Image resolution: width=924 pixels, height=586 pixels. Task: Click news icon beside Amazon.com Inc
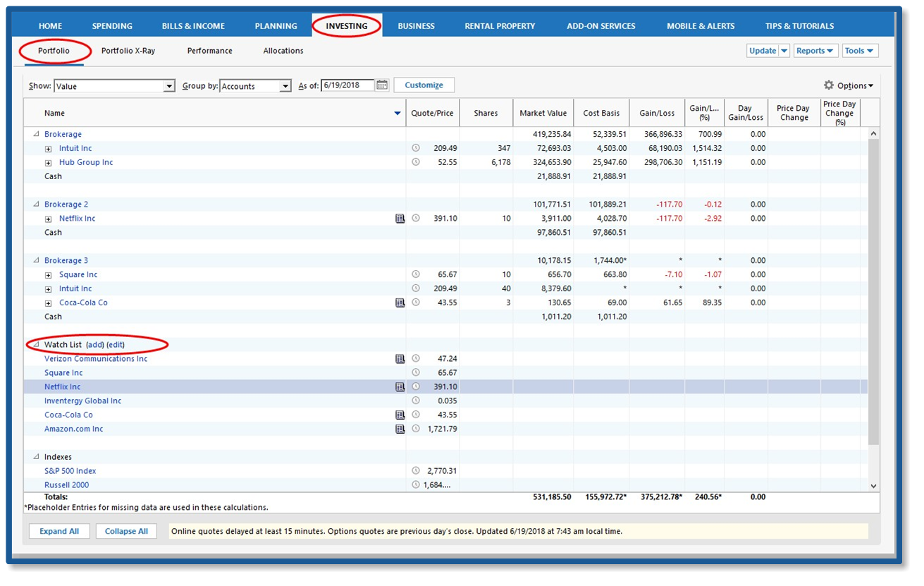[x=400, y=429]
